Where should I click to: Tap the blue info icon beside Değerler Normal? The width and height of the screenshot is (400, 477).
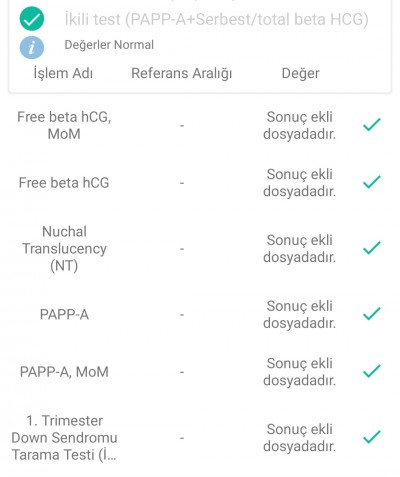(x=32, y=48)
